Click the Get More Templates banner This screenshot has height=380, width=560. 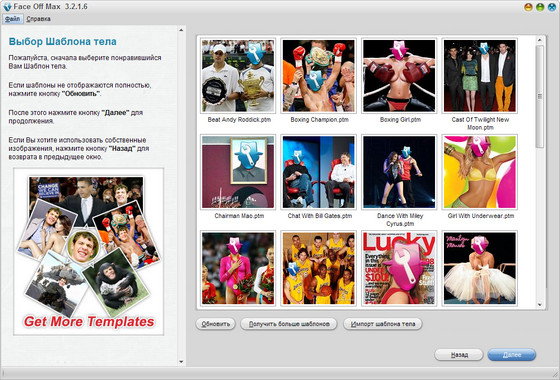pyautogui.click(x=89, y=252)
